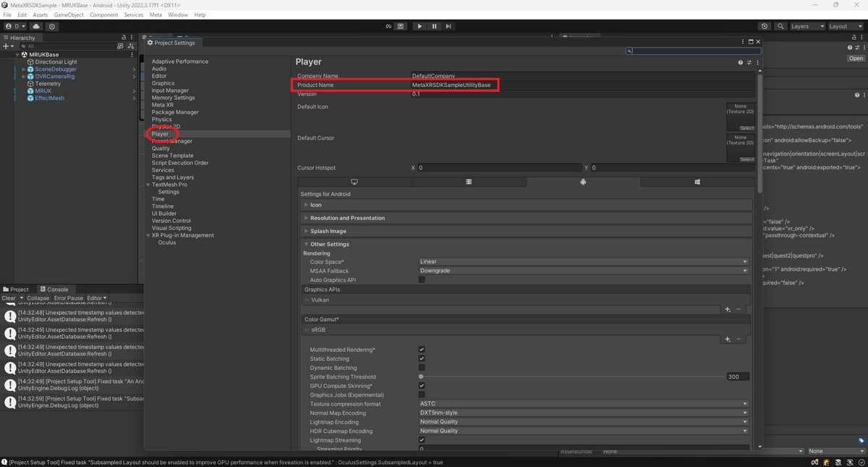Open the Editor dropdown in Console
Viewport: 868px width, 467px height.
[97, 298]
